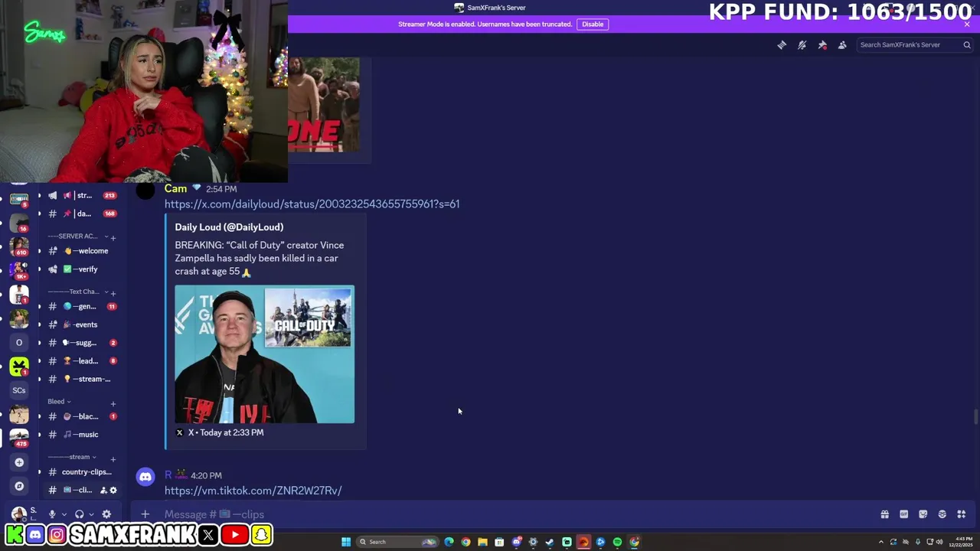Open headphone output options dropdown arrow

pyautogui.click(x=91, y=515)
